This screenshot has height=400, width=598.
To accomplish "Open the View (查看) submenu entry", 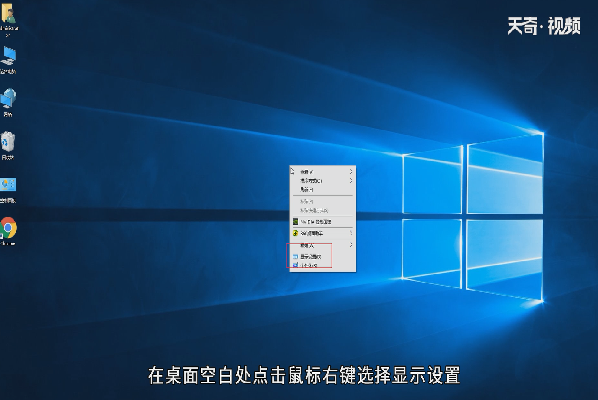I will click(x=323, y=172).
